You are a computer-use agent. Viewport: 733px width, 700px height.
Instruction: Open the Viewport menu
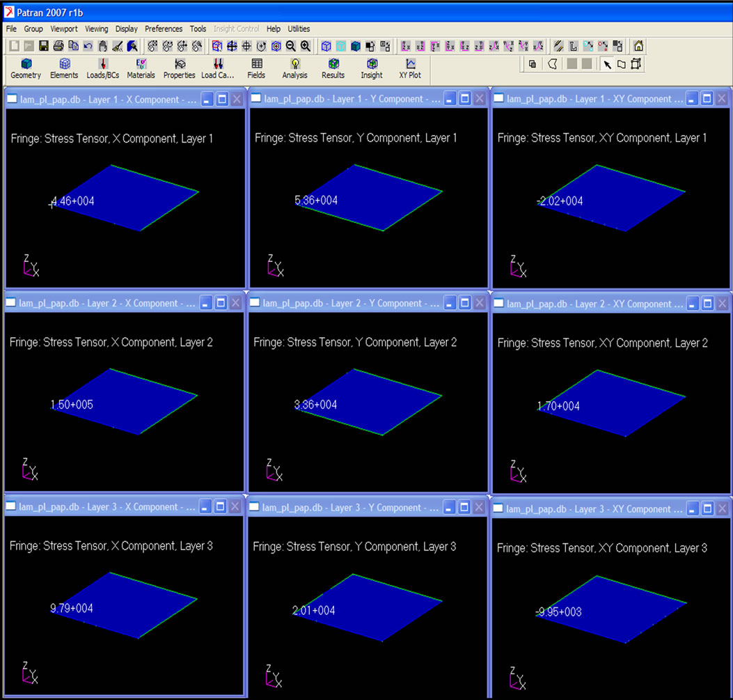coord(63,29)
